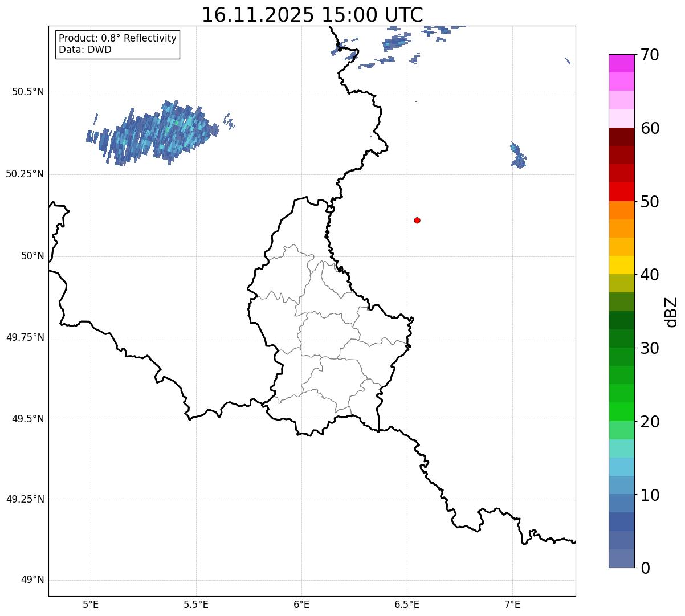Click the '50.5°N' latitude label
685x616 pixels.
pos(28,92)
